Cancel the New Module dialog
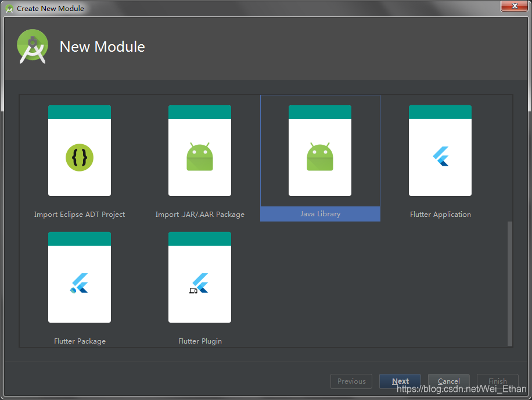532x400 pixels. pos(448,381)
